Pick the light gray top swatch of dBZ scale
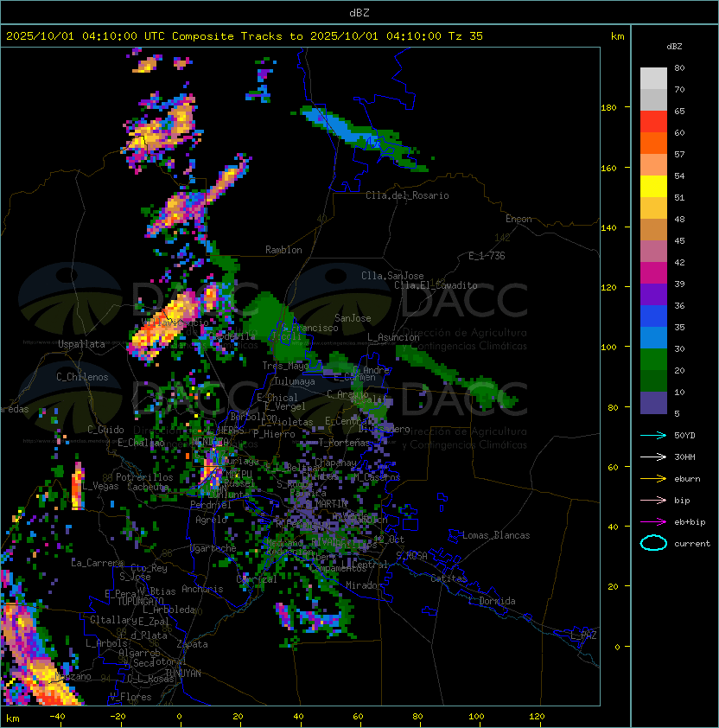Viewport: 719px width, 728px height. [x=653, y=78]
